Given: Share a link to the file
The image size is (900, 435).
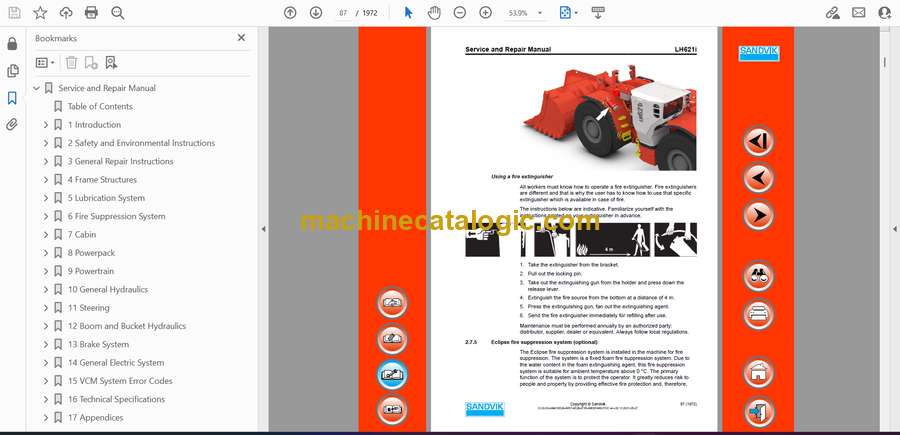Looking at the screenshot, I should 832,13.
